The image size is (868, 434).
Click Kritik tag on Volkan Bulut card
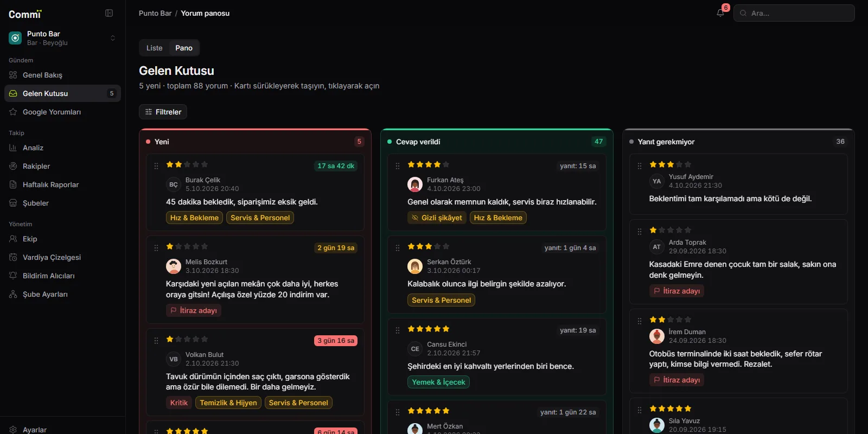pos(179,403)
